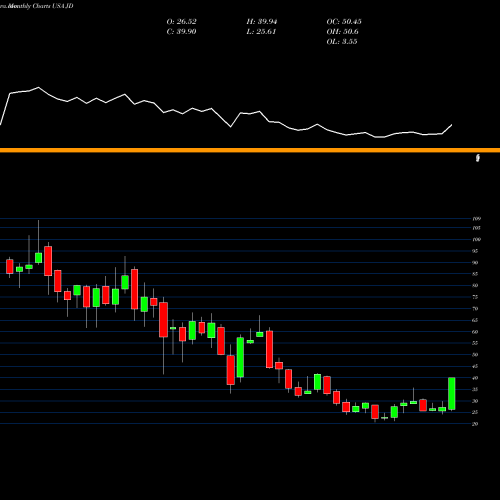Click the 40 price axis label
This screenshot has width=500, height=500.
(475, 378)
